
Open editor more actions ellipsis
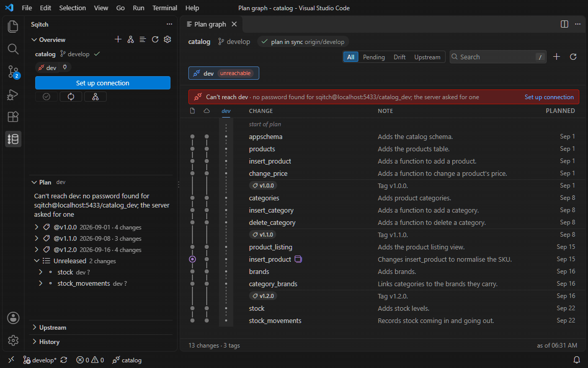click(x=577, y=24)
